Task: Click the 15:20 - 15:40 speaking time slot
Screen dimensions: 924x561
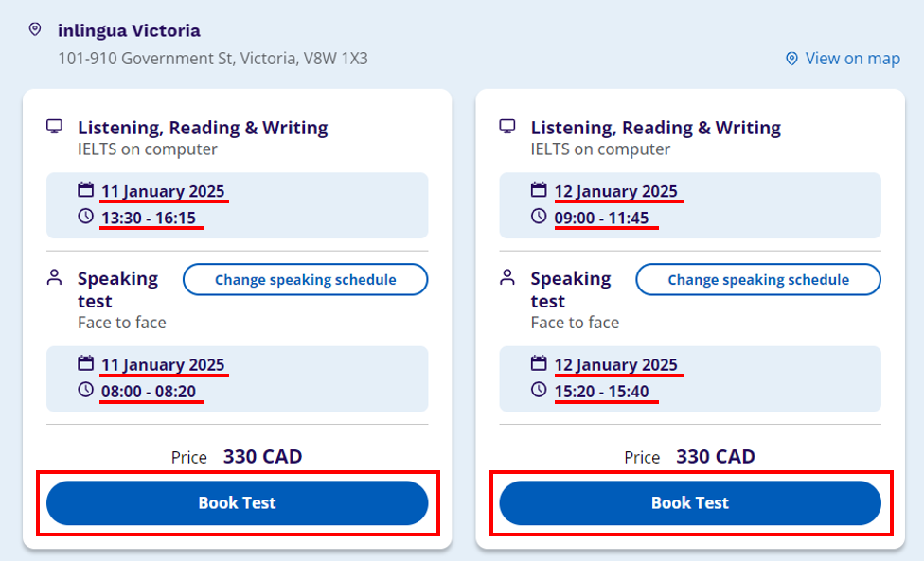Action: [x=602, y=392]
